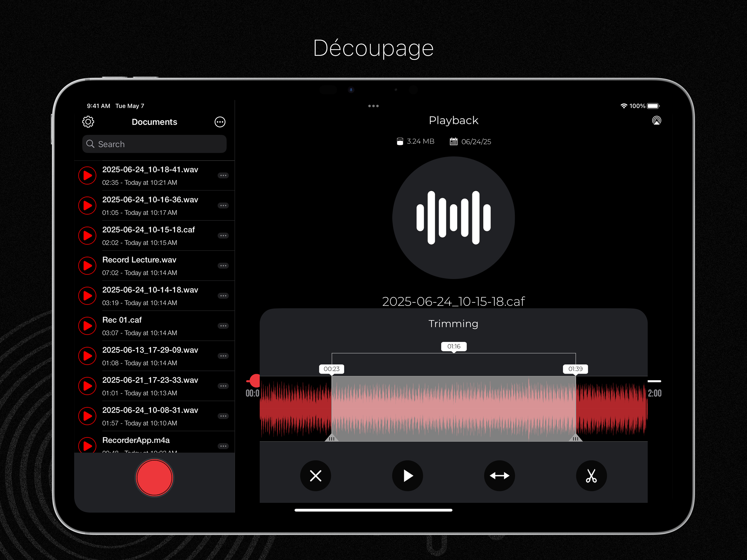Open options menu for 2025-06-21_17-23-33.wav
Screen dimensions: 747x560
(x=223, y=386)
